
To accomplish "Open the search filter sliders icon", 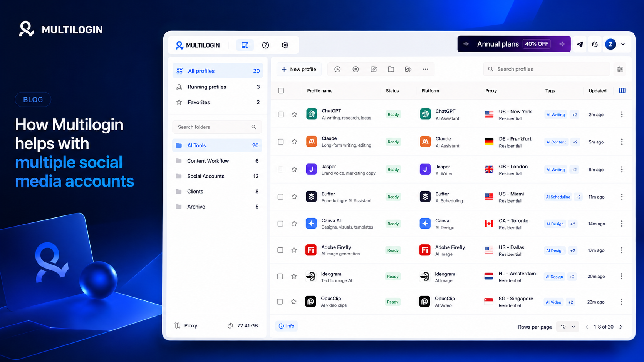I will click(x=620, y=69).
